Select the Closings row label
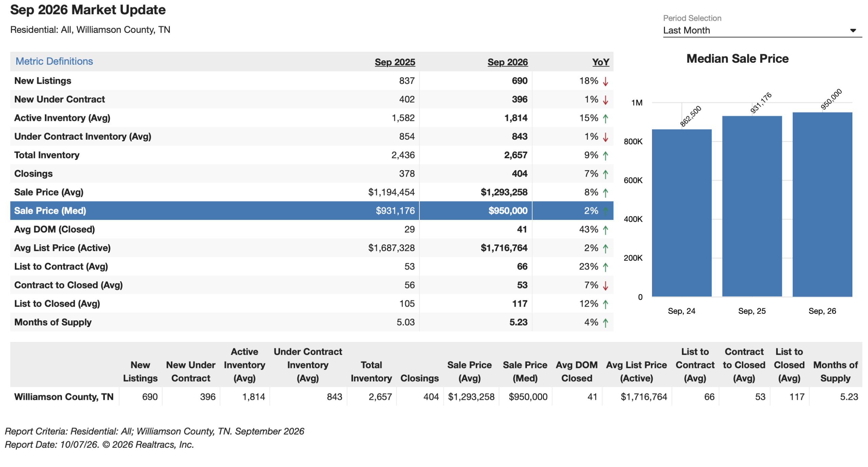Viewport: 868px width, 467px height. (33, 174)
